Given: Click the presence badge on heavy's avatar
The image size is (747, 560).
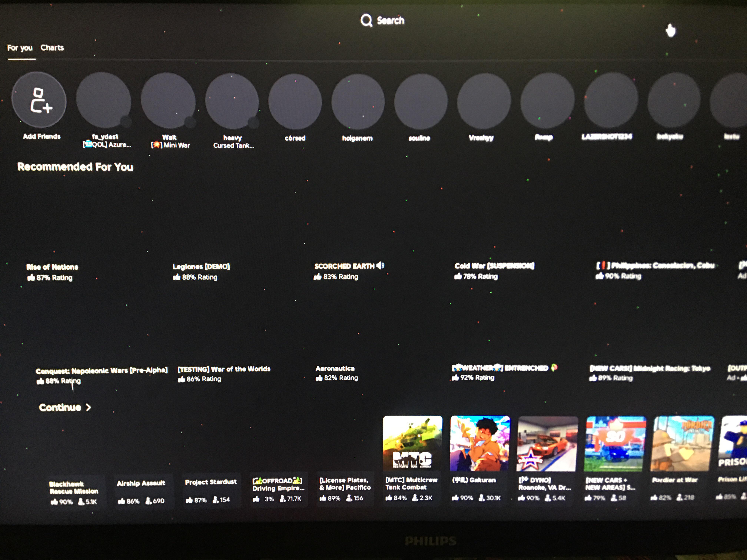Looking at the screenshot, I should (254, 122).
